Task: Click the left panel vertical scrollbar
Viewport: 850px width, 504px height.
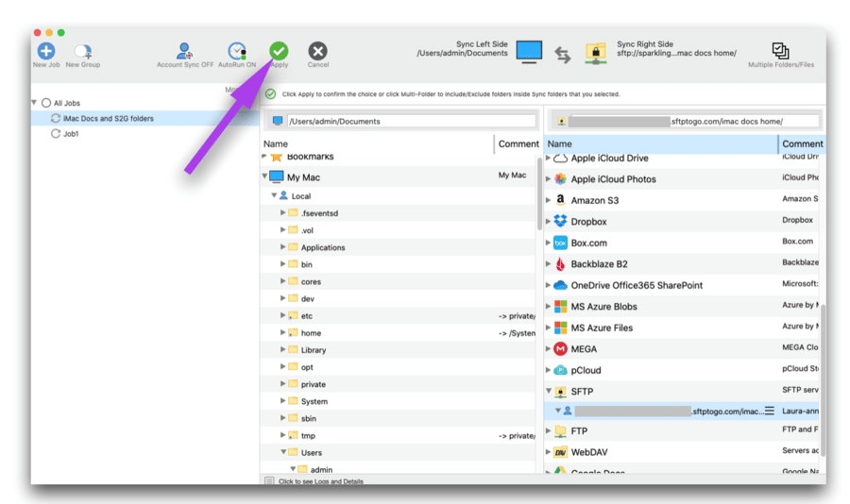Action: [x=539, y=194]
